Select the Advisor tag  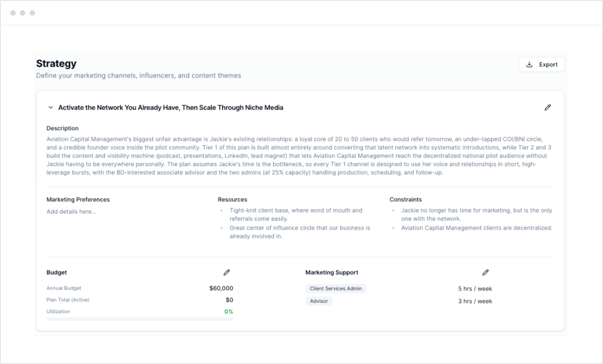coord(319,301)
